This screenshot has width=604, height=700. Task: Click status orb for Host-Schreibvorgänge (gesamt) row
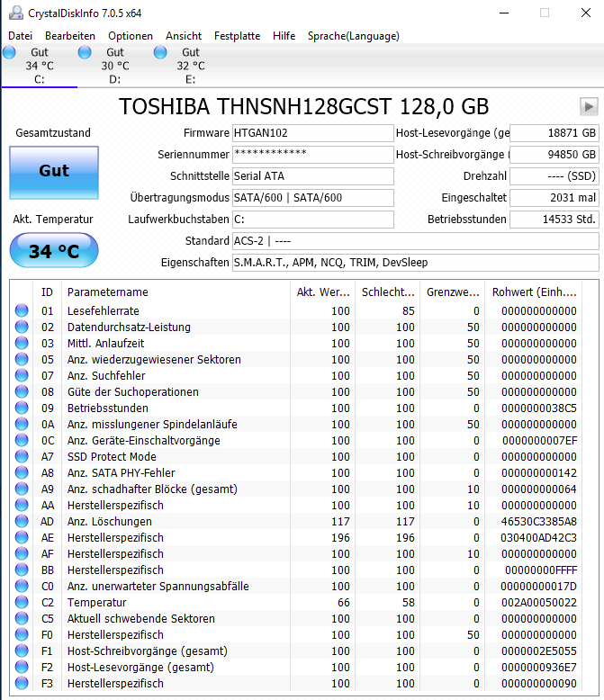22,651
